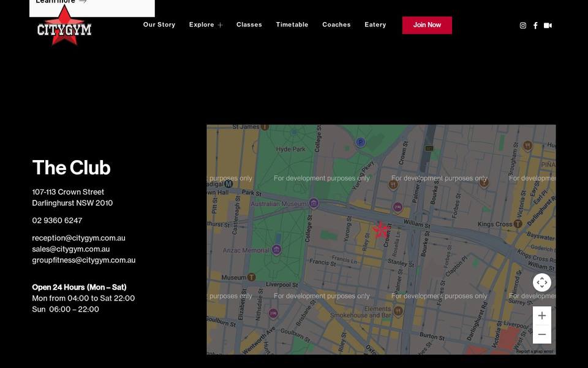Click the arrow next to Learn more
This screenshot has height=368, width=588.
tap(83, 1)
